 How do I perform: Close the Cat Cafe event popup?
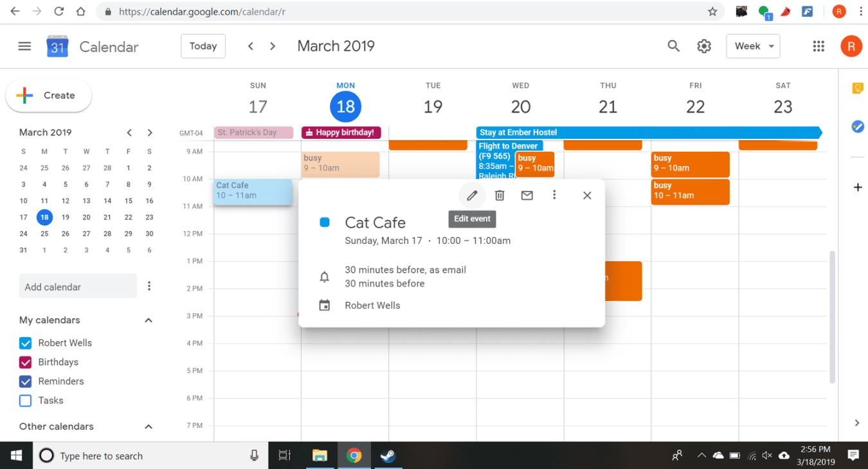point(587,196)
